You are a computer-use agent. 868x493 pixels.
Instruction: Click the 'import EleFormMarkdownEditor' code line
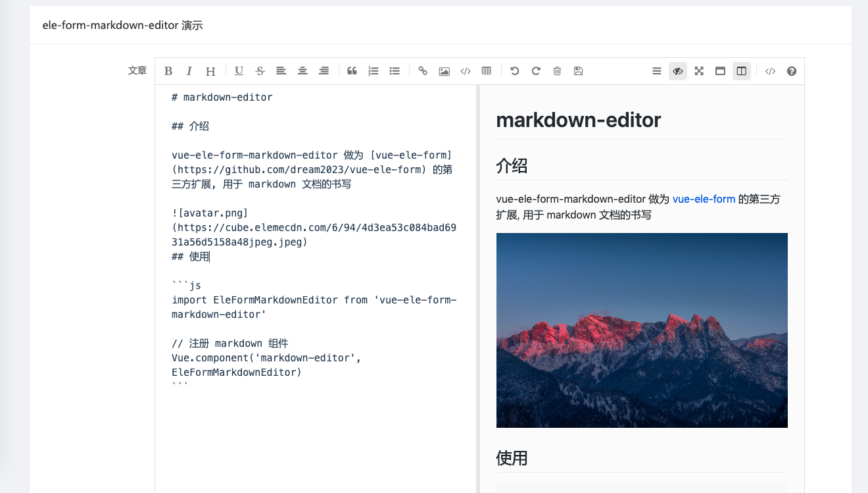(314, 307)
